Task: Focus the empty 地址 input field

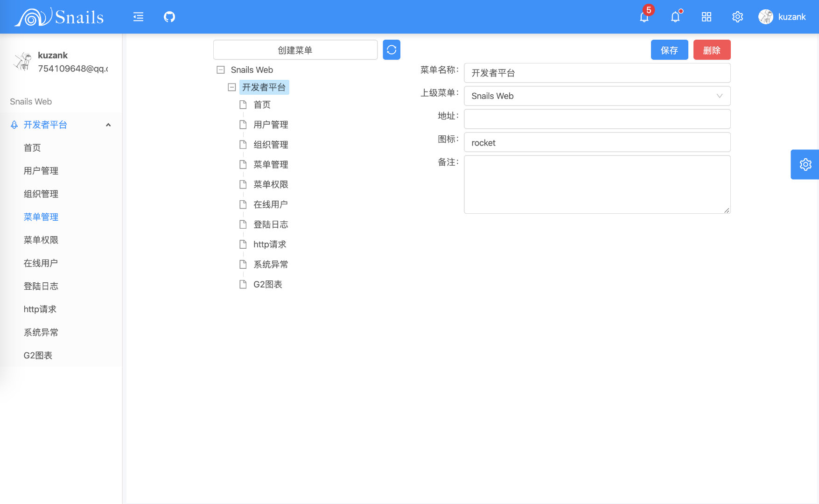Action: pyautogui.click(x=597, y=119)
